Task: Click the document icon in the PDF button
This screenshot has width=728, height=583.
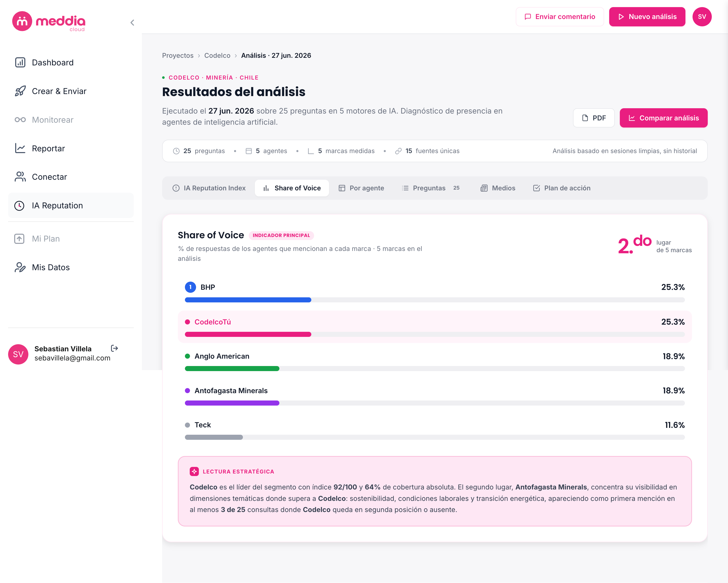Action: click(585, 118)
